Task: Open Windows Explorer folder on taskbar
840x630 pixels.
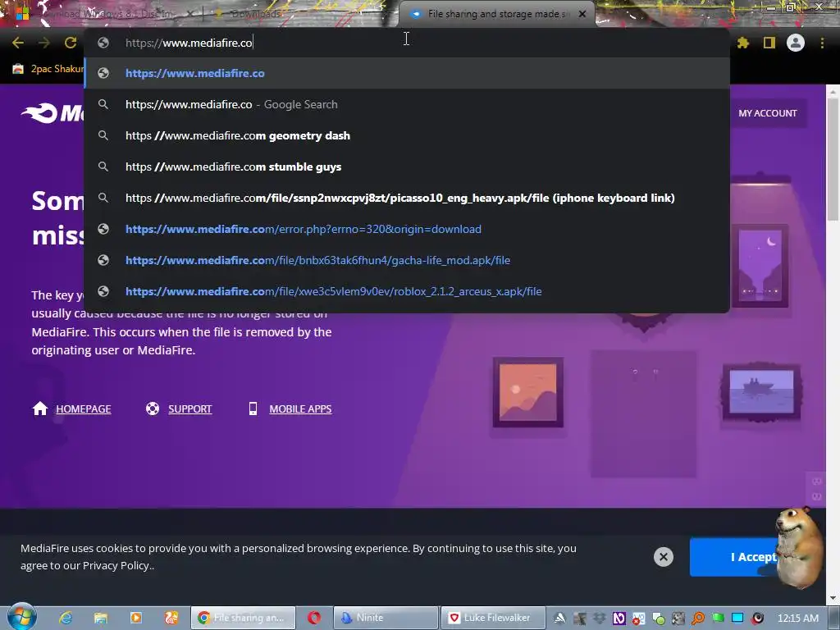Action: (101, 618)
